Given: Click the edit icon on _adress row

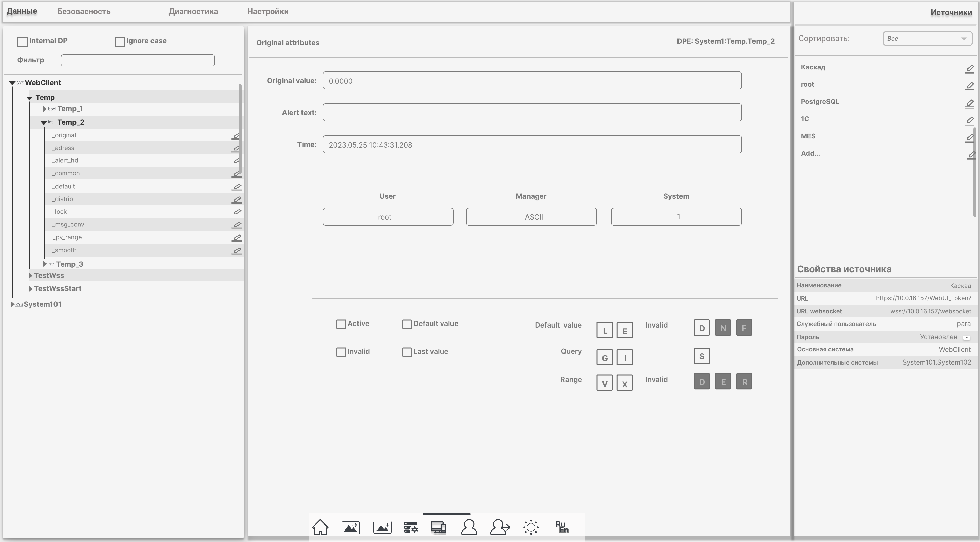Looking at the screenshot, I should [x=236, y=149].
